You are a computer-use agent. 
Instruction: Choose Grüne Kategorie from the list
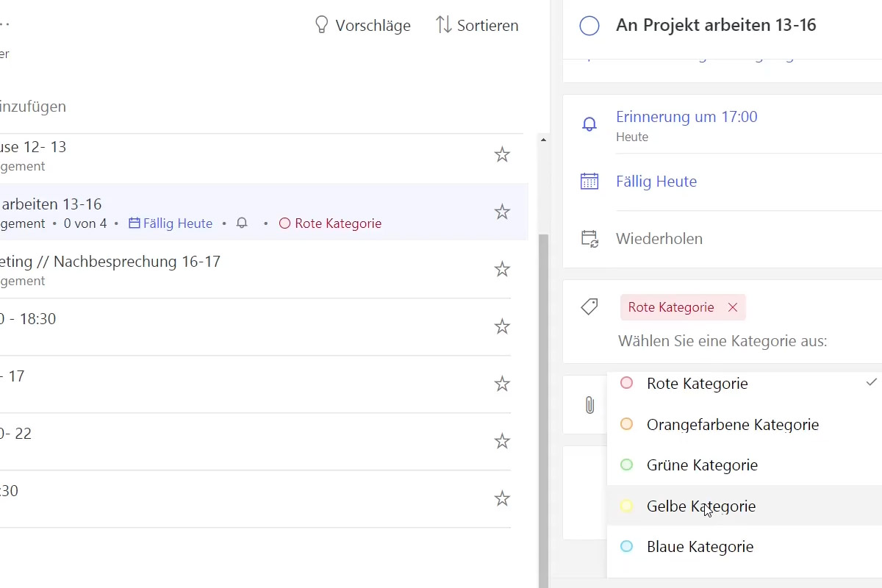click(745, 465)
